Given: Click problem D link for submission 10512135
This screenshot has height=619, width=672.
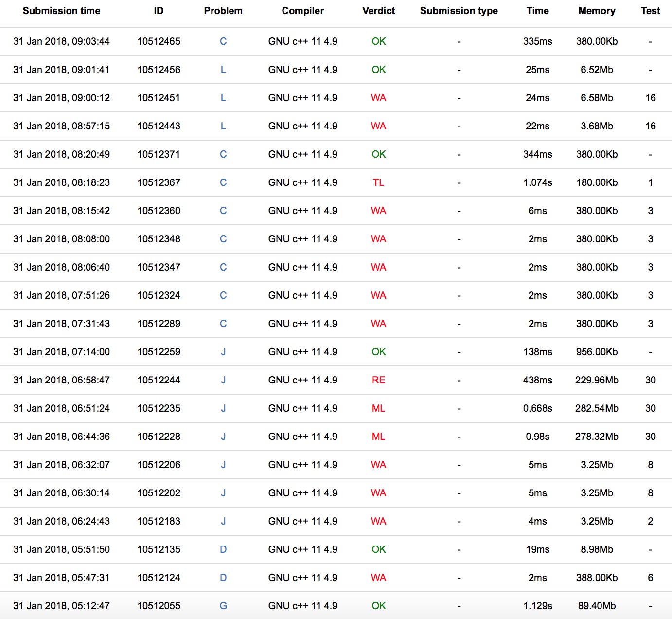Looking at the screenshot, I should click(223, 549).
